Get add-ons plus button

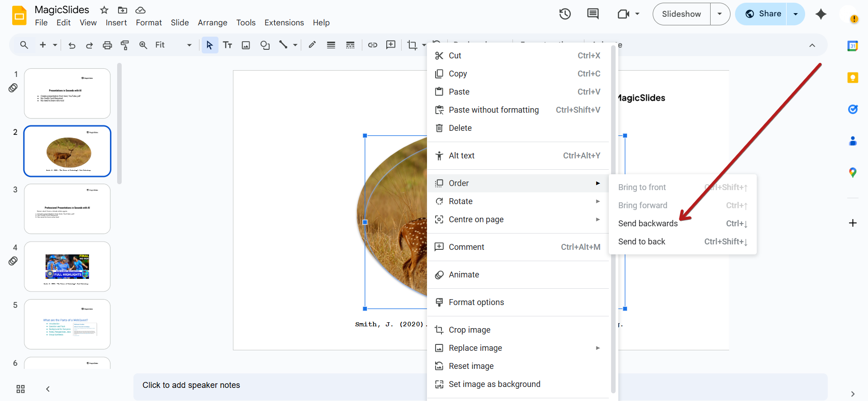853,223
